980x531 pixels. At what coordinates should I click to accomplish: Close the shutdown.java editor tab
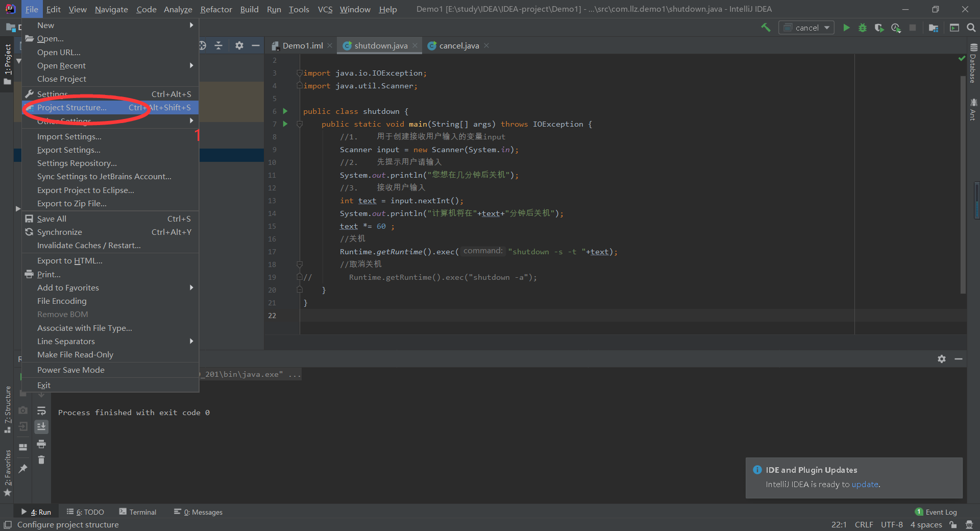415,45
